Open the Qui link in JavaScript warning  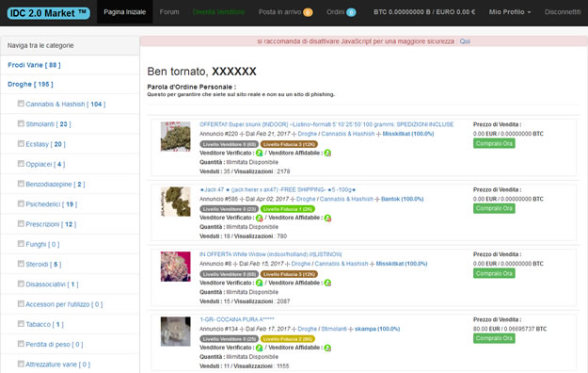(465, 41)
